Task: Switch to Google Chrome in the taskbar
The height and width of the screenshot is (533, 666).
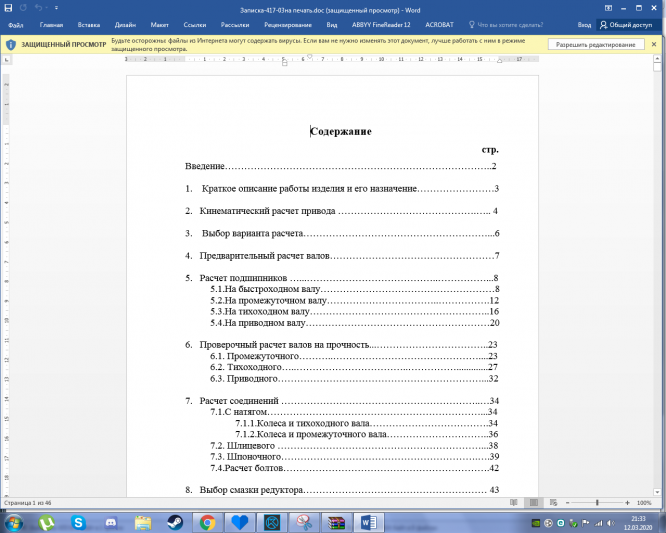Action: 207,522
